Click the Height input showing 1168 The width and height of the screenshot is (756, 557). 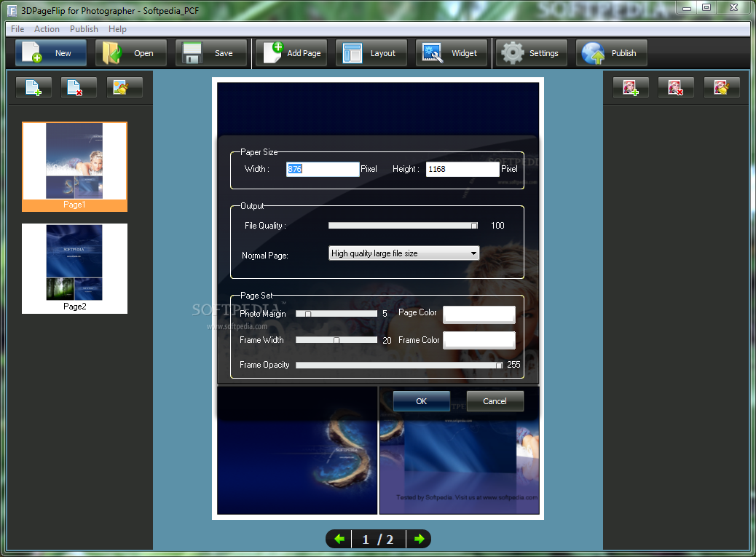tap(462, 169)
